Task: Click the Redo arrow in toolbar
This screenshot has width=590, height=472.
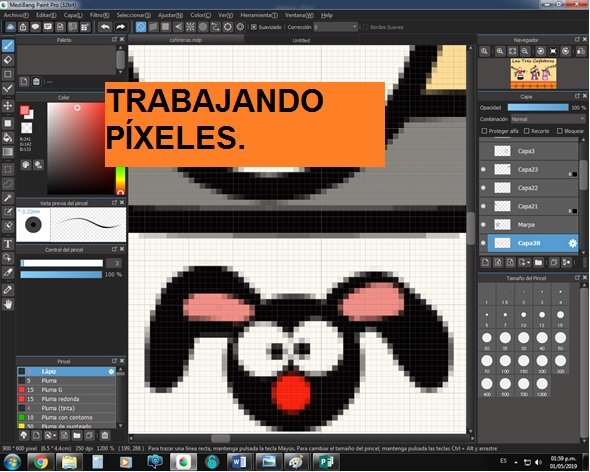Action: (x=120, y=27)
